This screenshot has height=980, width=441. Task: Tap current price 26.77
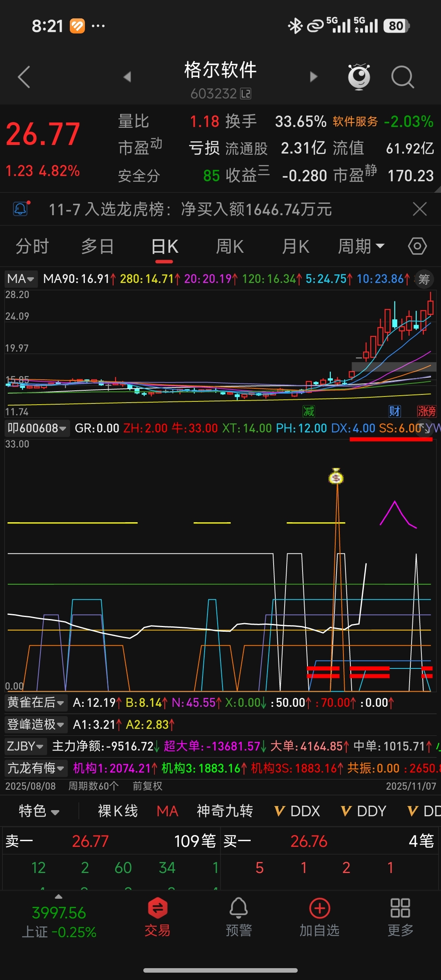click(x=43, y=134)
